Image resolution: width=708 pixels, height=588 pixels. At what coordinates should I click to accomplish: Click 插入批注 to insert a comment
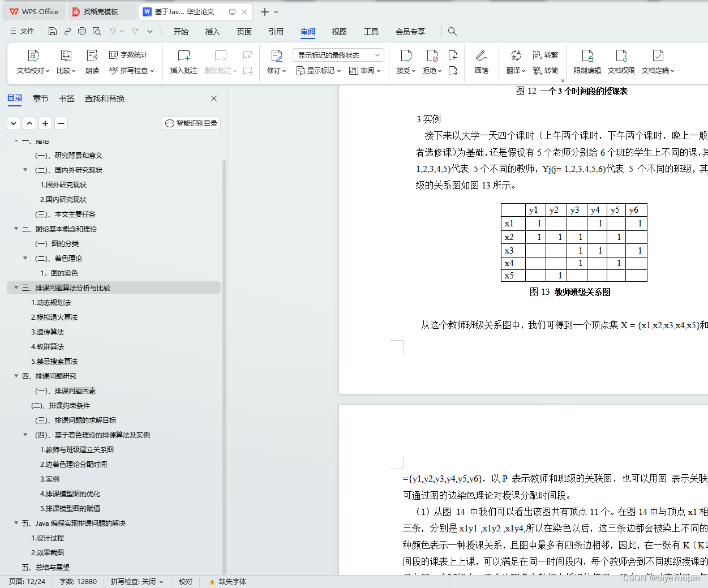[x=184, y=62]
